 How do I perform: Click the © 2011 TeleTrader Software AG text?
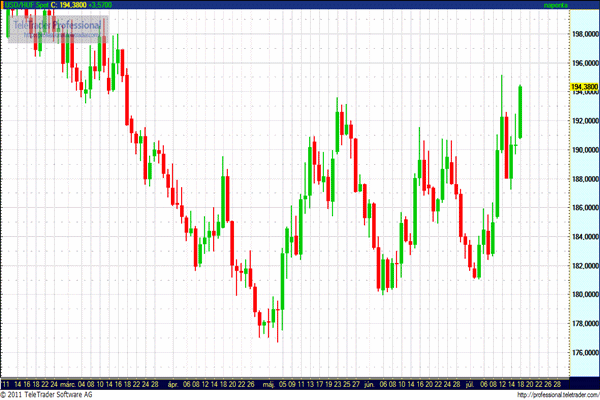46,395
